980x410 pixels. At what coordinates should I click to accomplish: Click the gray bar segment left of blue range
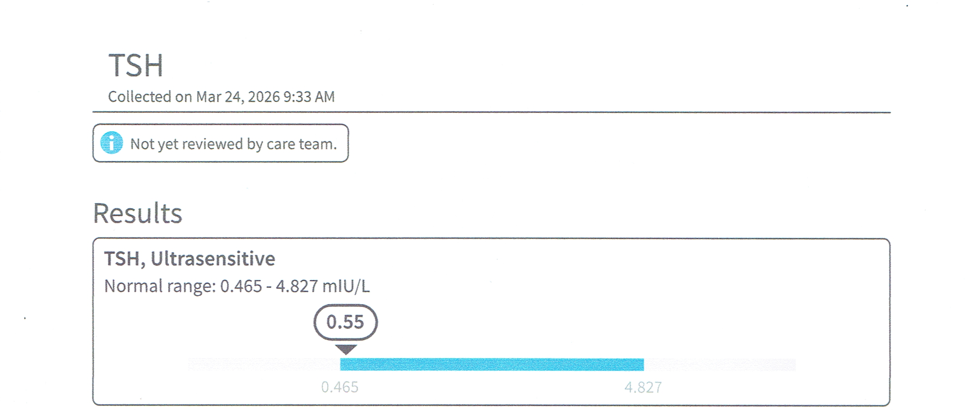(264, 364)
